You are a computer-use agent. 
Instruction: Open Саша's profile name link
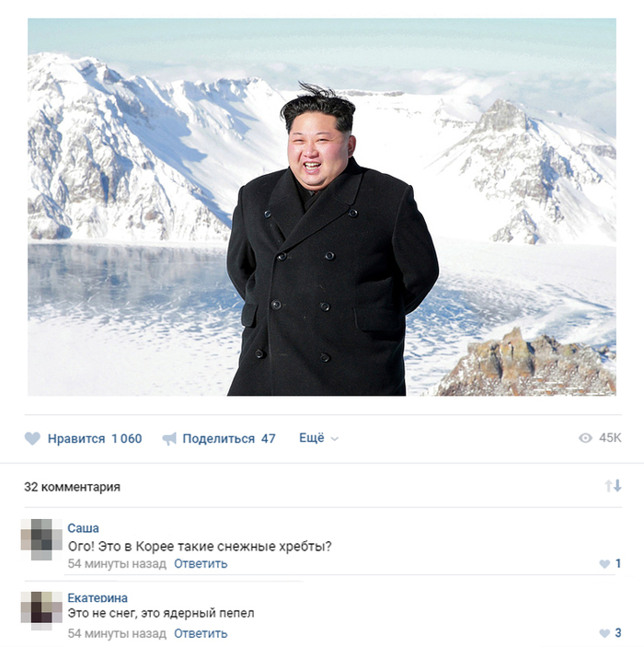coord(84,528)
